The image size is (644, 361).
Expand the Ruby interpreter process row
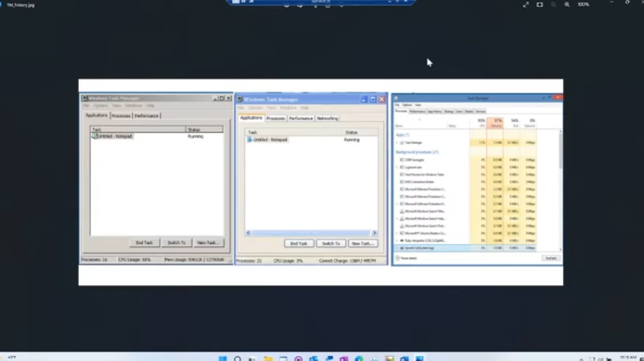(x=396, y=241)
